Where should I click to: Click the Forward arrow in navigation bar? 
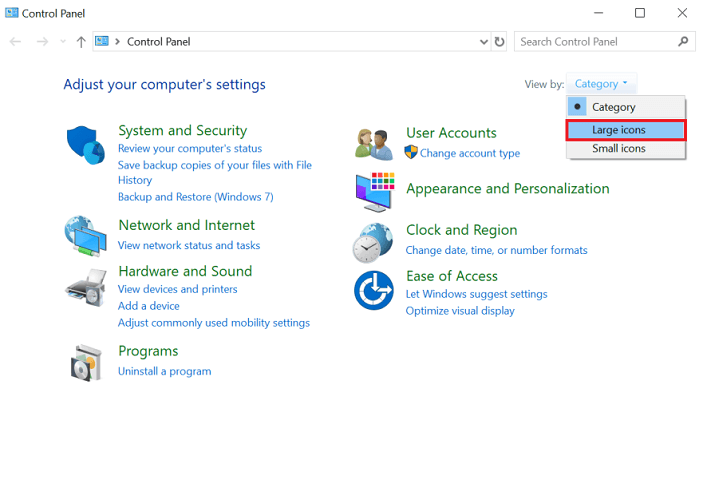click(x=42, y=42)
